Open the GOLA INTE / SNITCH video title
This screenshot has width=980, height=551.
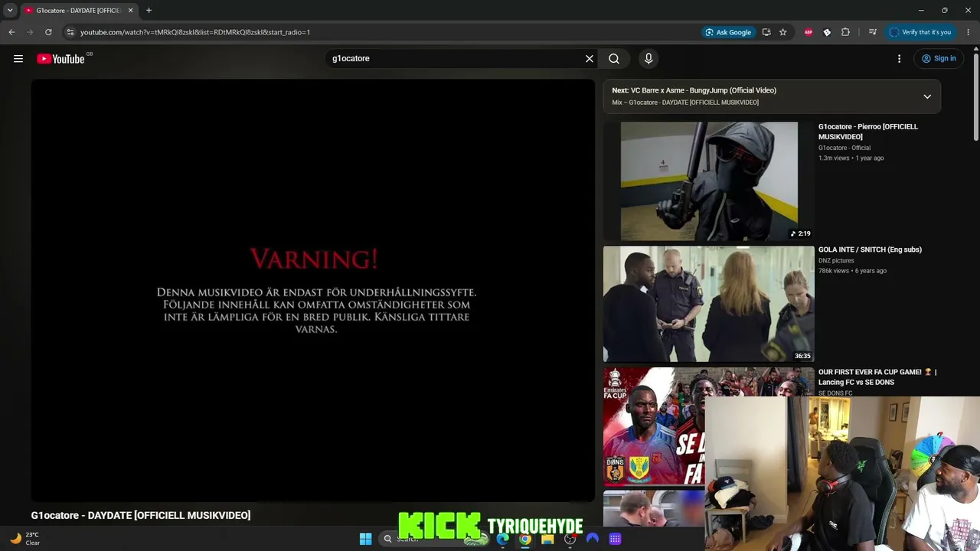(870, 249)
